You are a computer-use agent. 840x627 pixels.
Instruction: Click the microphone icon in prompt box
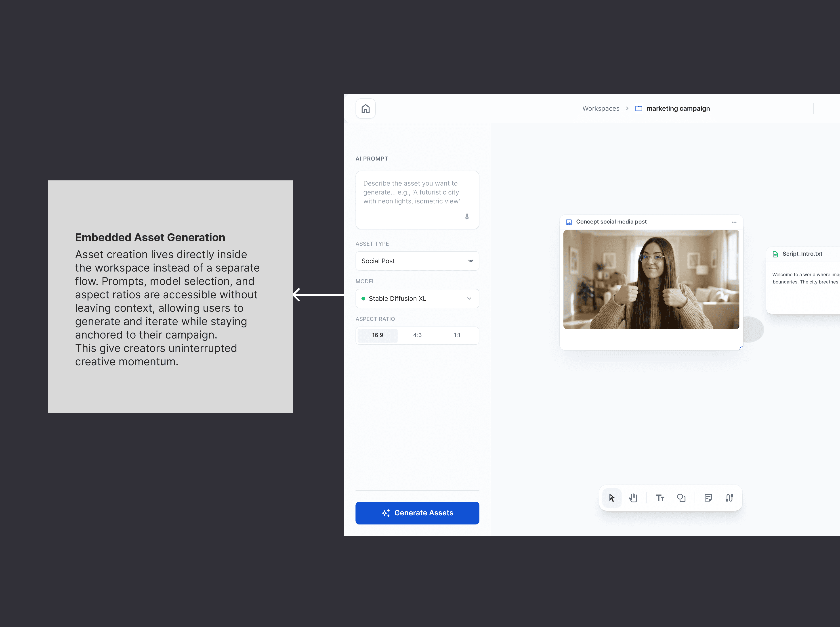pos(467,217)
